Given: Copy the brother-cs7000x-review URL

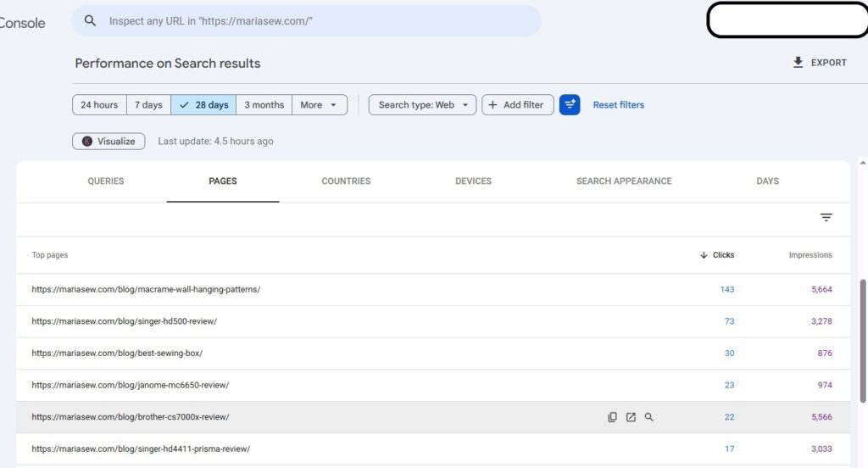Looking at the screenshot, I should [612, 417].
